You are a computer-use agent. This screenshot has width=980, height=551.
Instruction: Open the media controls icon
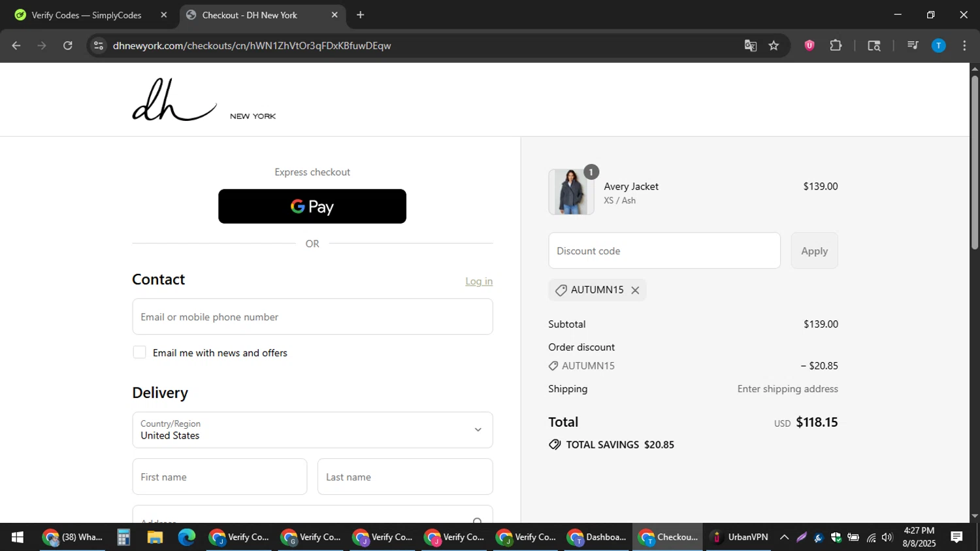(x=913, y=46)
